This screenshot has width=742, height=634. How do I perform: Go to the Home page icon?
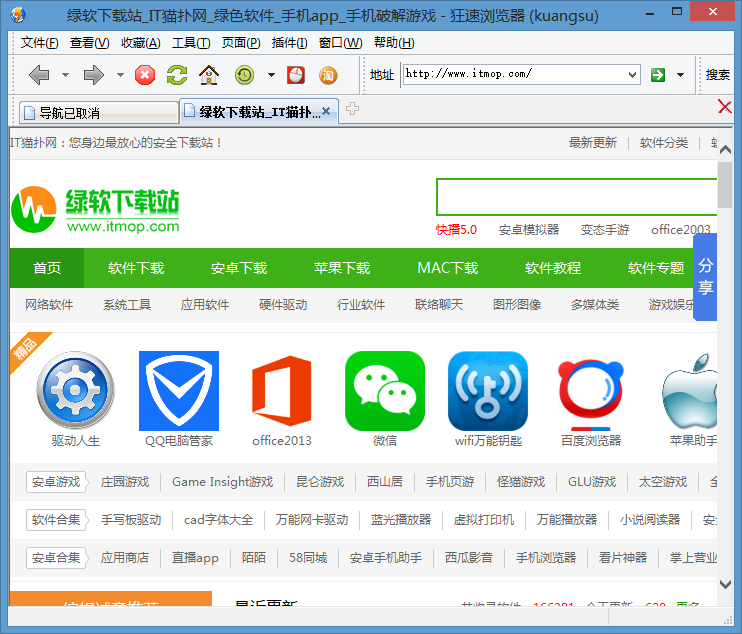(209, 75)
